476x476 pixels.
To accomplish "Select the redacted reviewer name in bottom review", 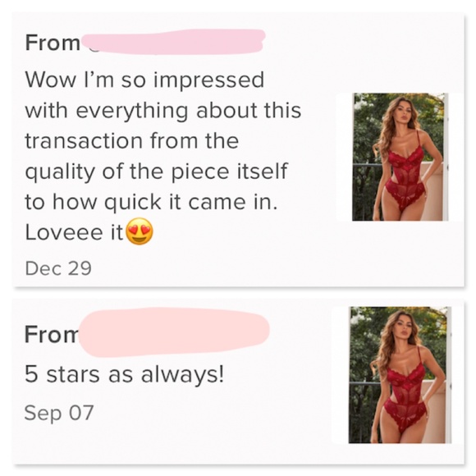I will point(175,332).
